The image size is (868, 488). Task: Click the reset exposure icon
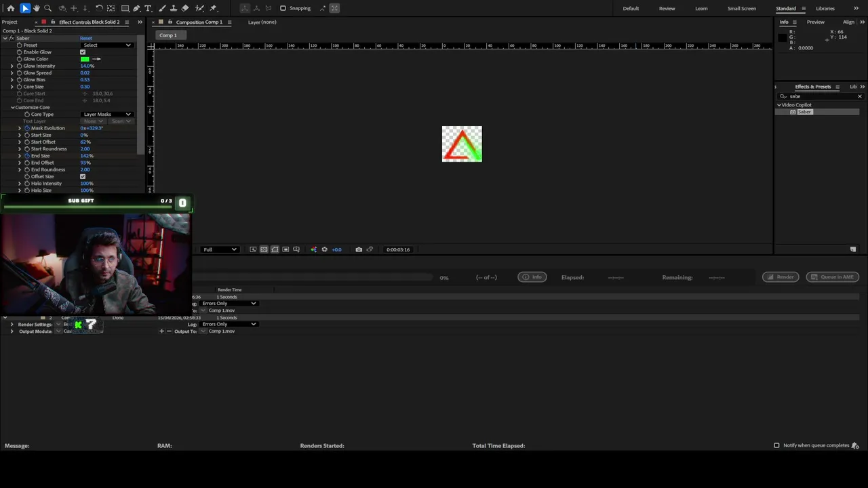[324, 249]
